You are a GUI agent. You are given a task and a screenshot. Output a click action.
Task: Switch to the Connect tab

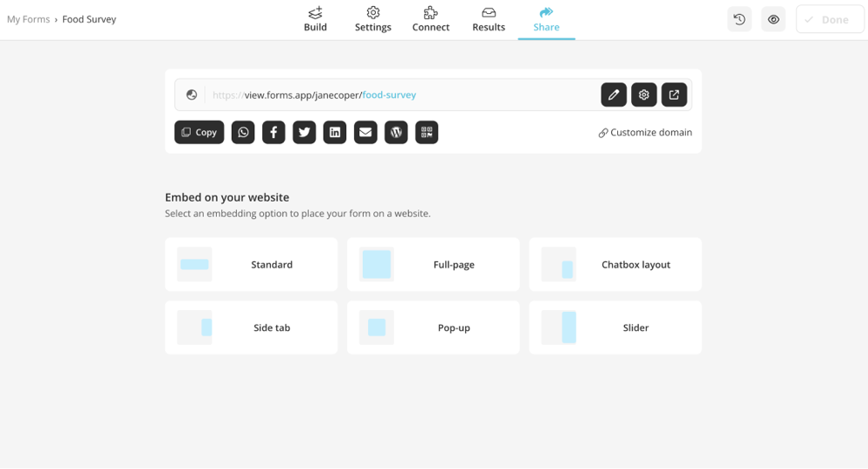pyautogui.click(x=431, y=20)
